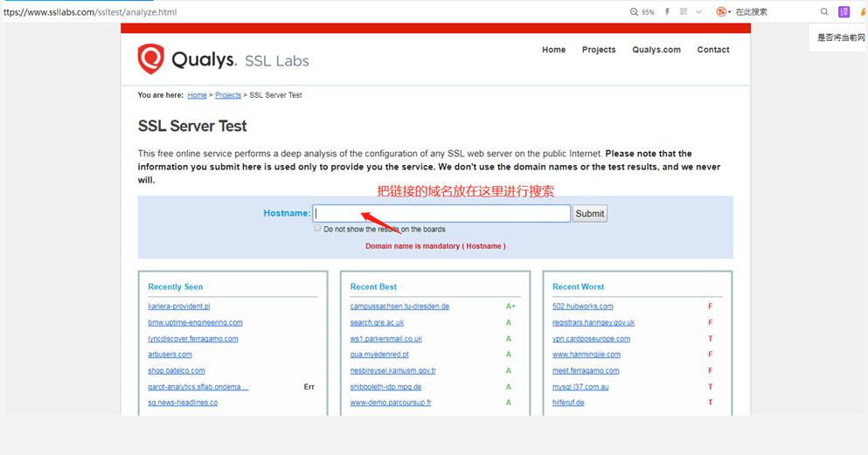The width and height of the screenshot is (868, 455).
Task: Open gua.myedenred.pt link
Action: click(x=379, y=355)
